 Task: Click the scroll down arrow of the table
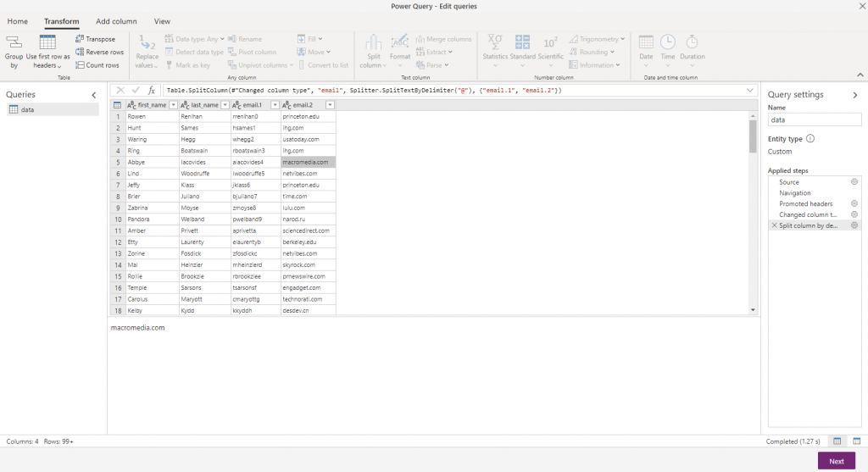pyautogui.click(x=753, y=310)
